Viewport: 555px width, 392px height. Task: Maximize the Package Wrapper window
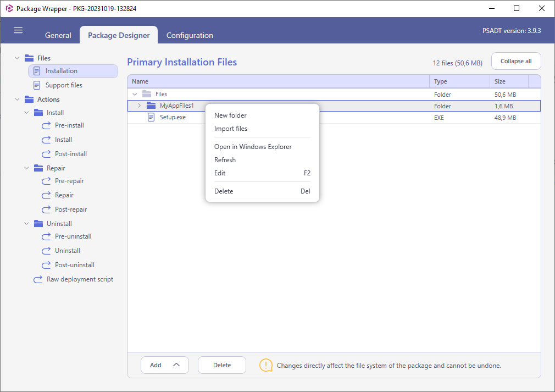tap(517, 8)
